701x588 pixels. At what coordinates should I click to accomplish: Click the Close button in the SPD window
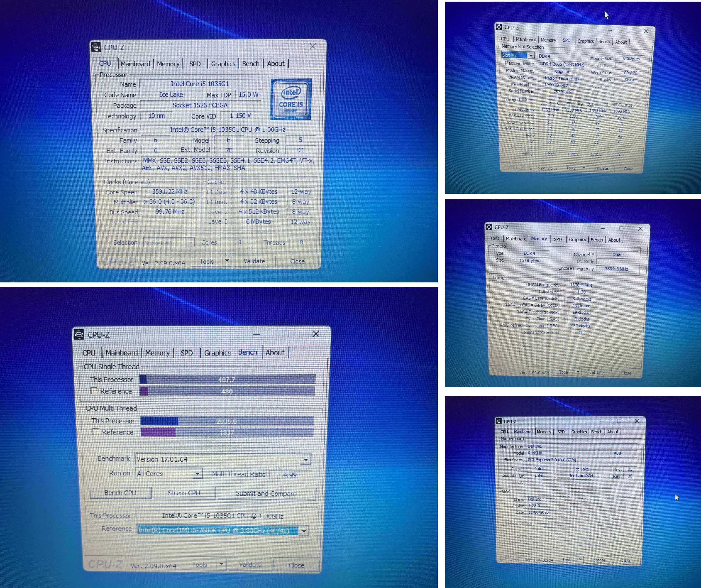[628, 169]
